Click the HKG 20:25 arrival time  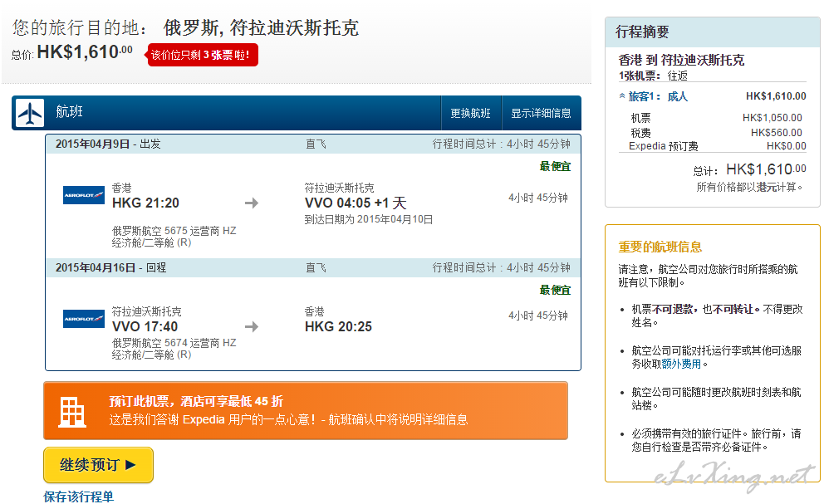click(338, 327)
